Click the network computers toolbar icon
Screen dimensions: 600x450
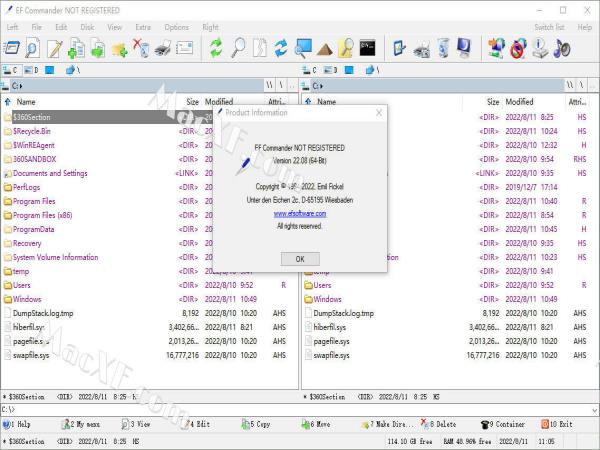[x=496, y=49]
